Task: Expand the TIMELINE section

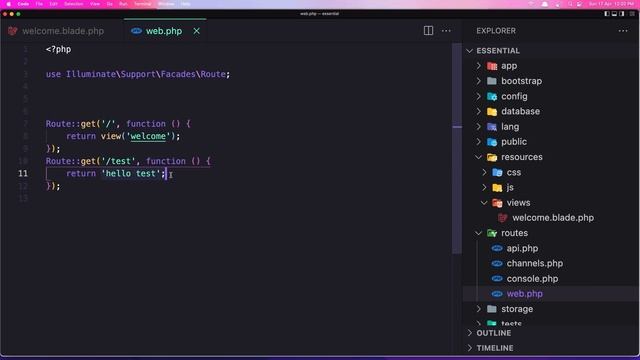Action: point(470,348)
